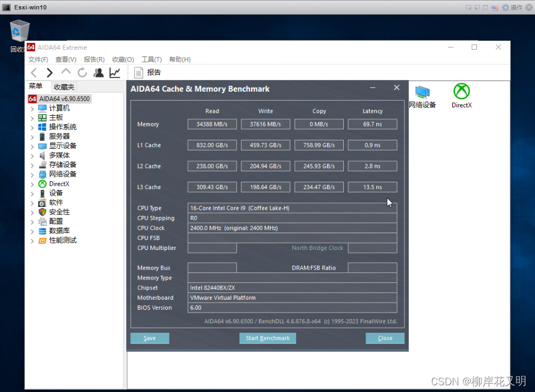Select 网络设备 network icon in tree
This screenshot has height=392, width=535.
pyautogui.click(x=42, y=174)
